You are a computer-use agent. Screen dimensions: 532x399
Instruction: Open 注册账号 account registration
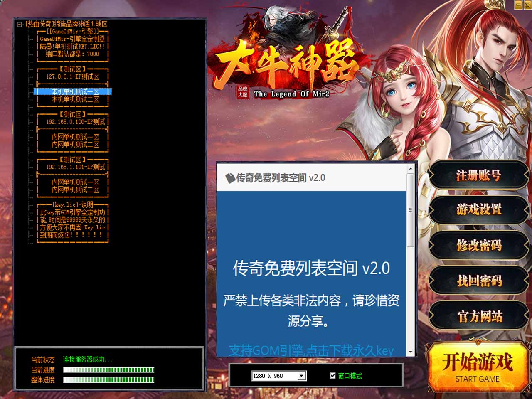(478, 175)
